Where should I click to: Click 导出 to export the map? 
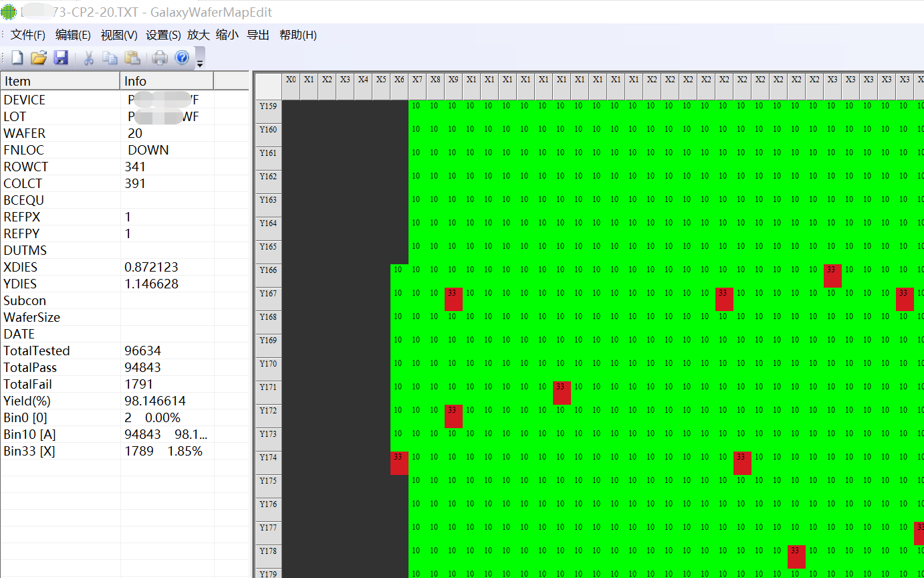[258, 35]
